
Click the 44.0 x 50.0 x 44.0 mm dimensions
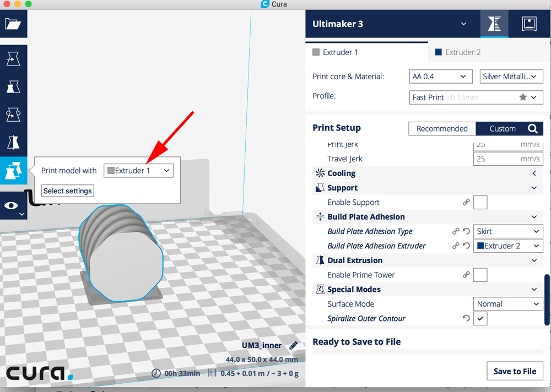tap(262, 360)
